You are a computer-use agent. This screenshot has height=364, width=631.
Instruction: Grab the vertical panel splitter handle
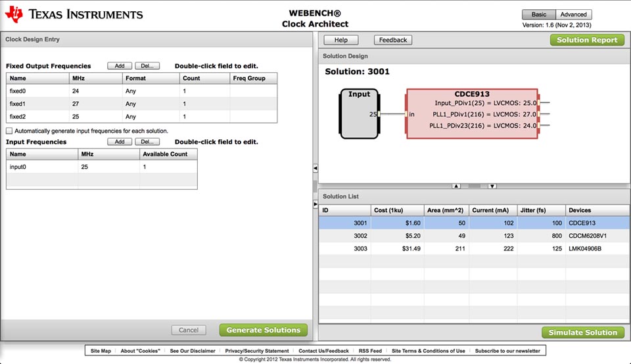[315, 186]
